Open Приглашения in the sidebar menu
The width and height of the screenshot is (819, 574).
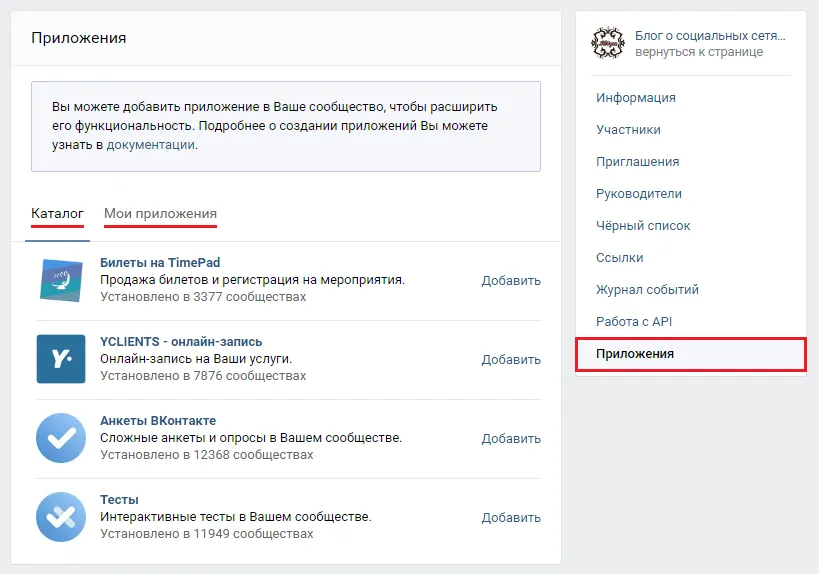click(637, 161)
